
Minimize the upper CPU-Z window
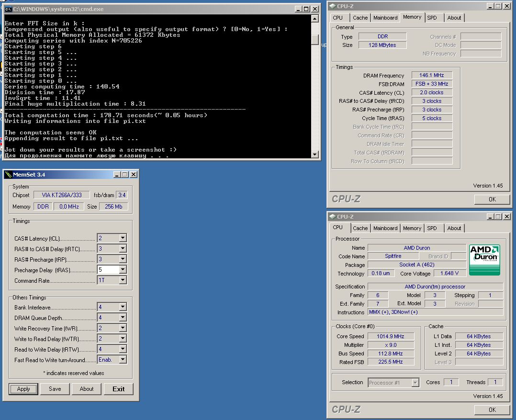(490, 6)
